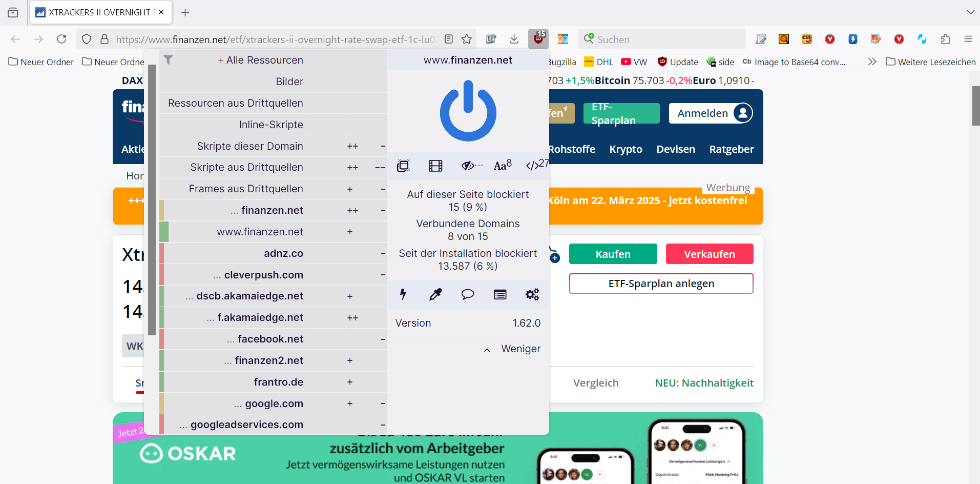Click the facebook.net domain row
The height and width of the screenshot is (484, 980).
point(273,339)
